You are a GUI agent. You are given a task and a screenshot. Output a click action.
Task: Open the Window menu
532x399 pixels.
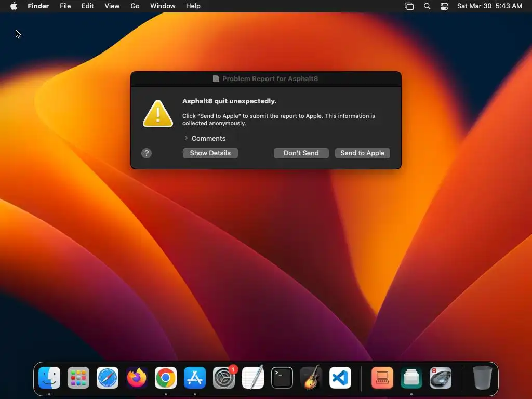(x=163, y=6)
